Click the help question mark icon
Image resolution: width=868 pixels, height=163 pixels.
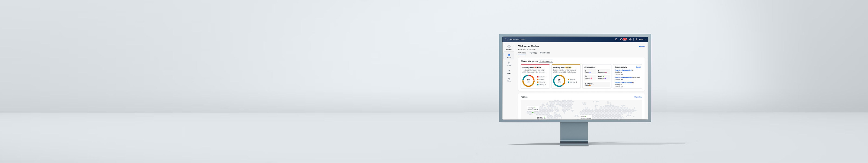[630, 39]
